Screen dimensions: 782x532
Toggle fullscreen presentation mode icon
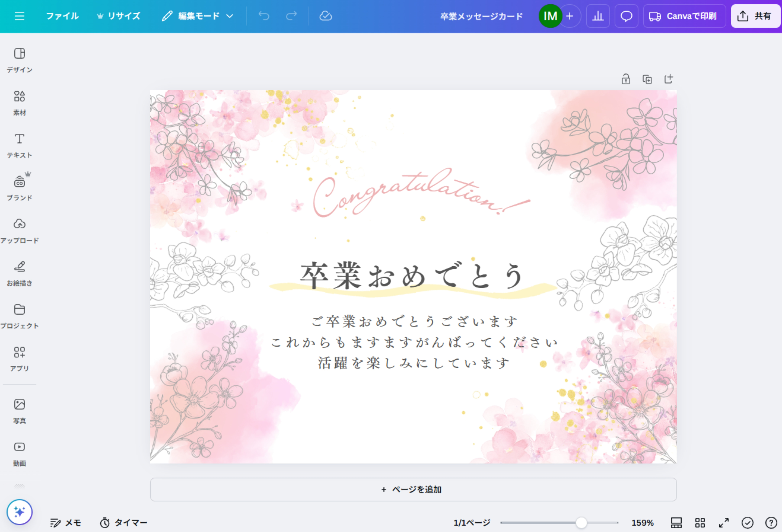coord(724,523)
